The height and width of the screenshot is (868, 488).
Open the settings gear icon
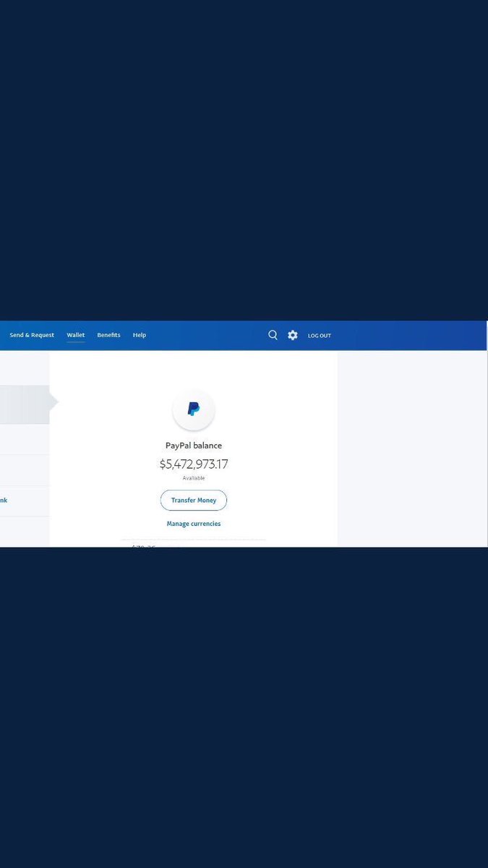(x=293, y=335)
